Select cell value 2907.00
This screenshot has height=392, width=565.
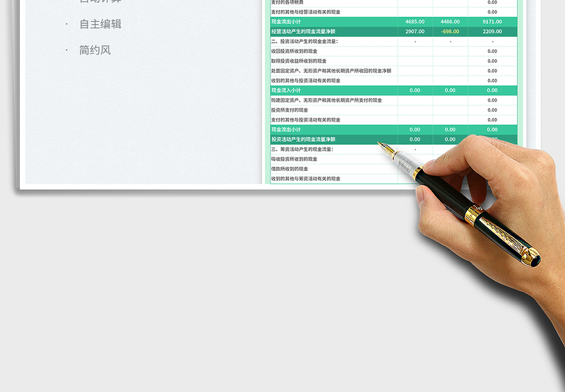pos(415,31)
